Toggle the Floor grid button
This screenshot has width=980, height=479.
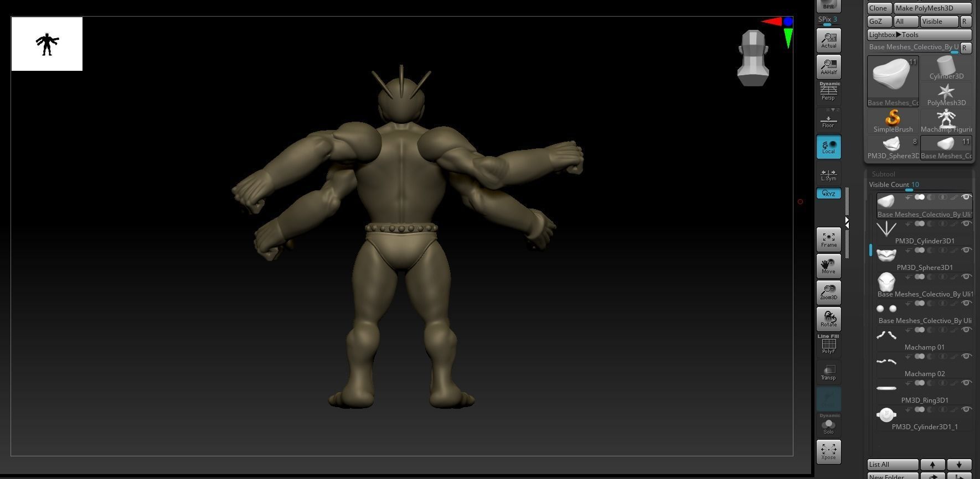[828, 120]
